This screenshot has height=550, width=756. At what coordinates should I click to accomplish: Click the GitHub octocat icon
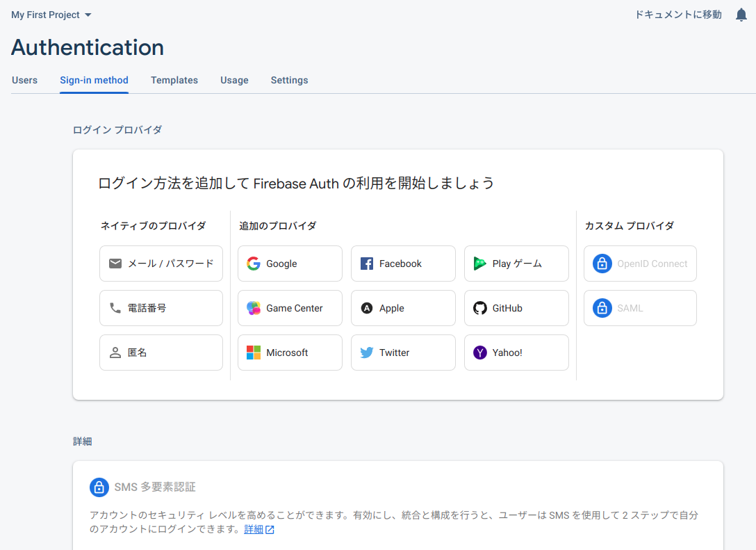(x=479, y=308)
